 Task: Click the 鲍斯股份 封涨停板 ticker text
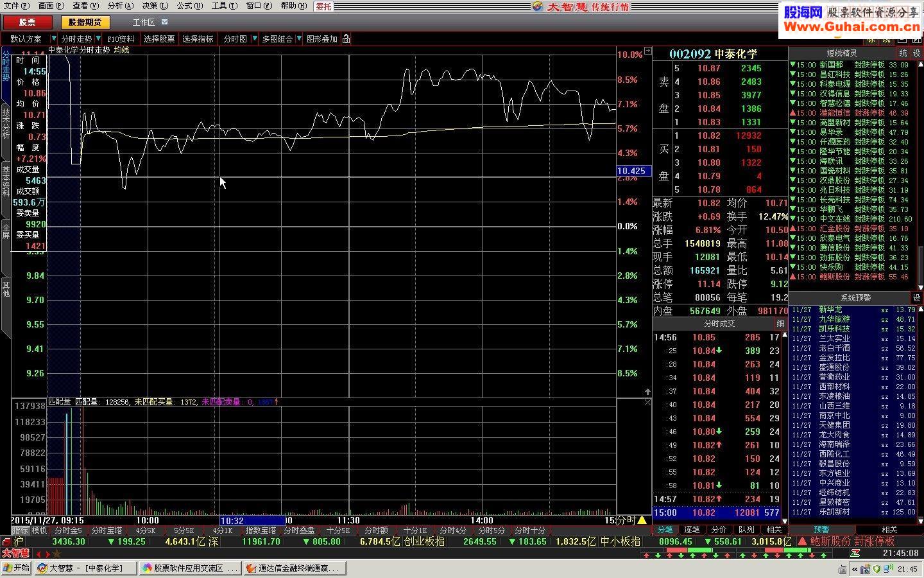[852, 541]
